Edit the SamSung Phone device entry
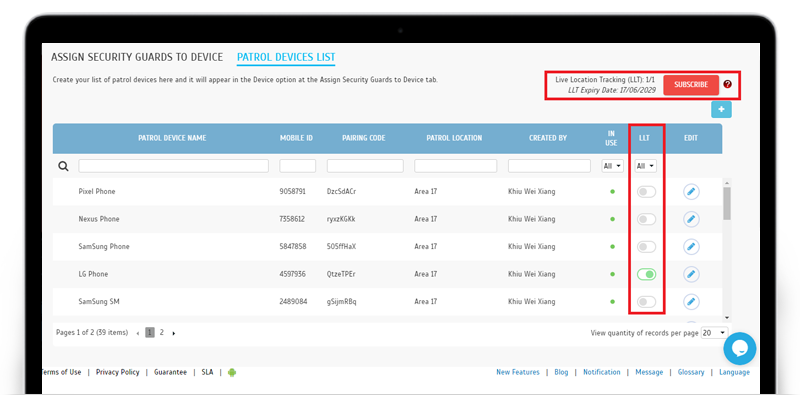Image resolution: width=800 pixels, height=395 pixels. click(x=691, y=247)
